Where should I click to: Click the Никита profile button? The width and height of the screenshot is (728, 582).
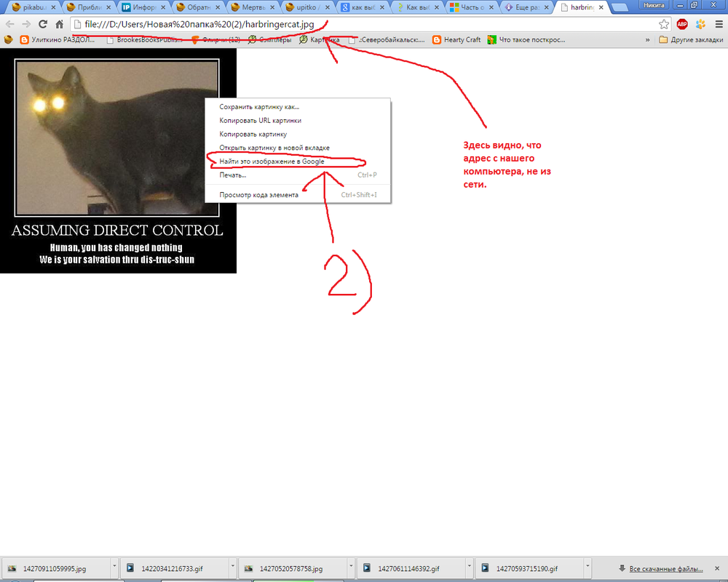coord(654,5)
